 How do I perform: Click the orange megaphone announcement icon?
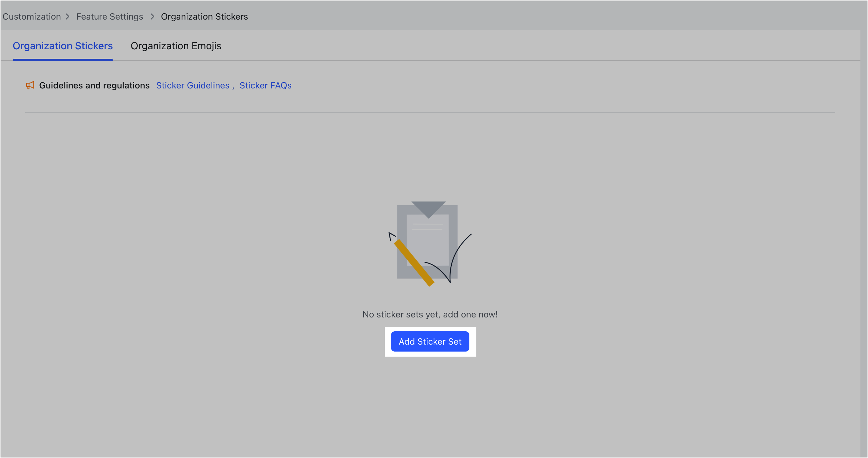tap(30, 85)
